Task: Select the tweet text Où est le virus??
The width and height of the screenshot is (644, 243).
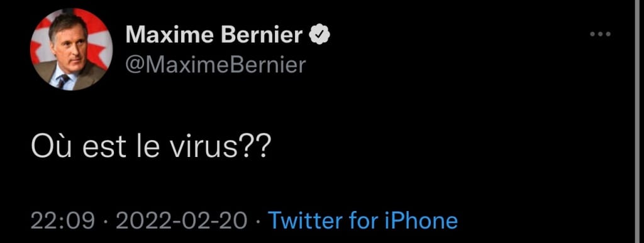Action: (x=151, y=148)
